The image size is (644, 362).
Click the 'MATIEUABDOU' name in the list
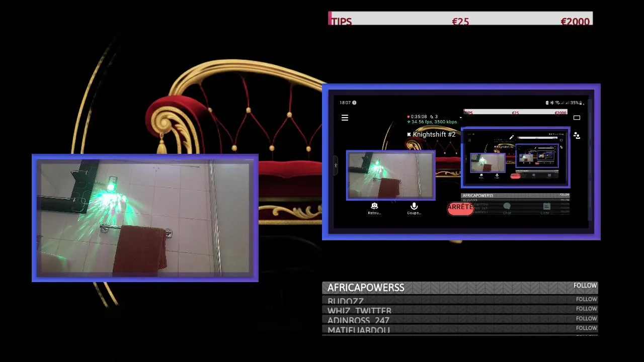(x=359, y=330)
